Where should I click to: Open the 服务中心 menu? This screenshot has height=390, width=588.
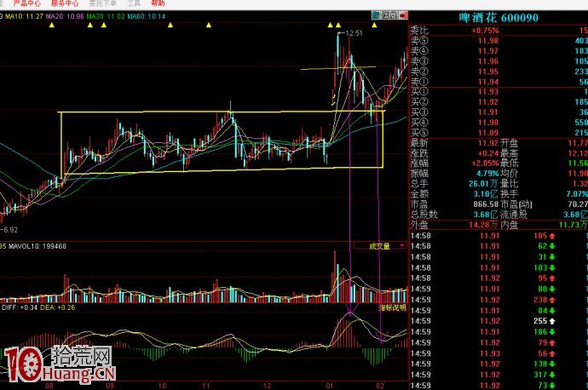coord(65,3)
